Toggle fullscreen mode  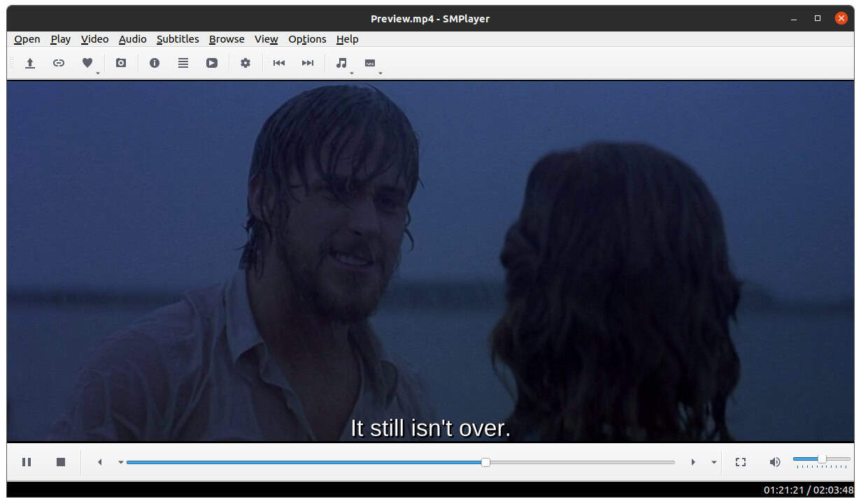(740, 461)
